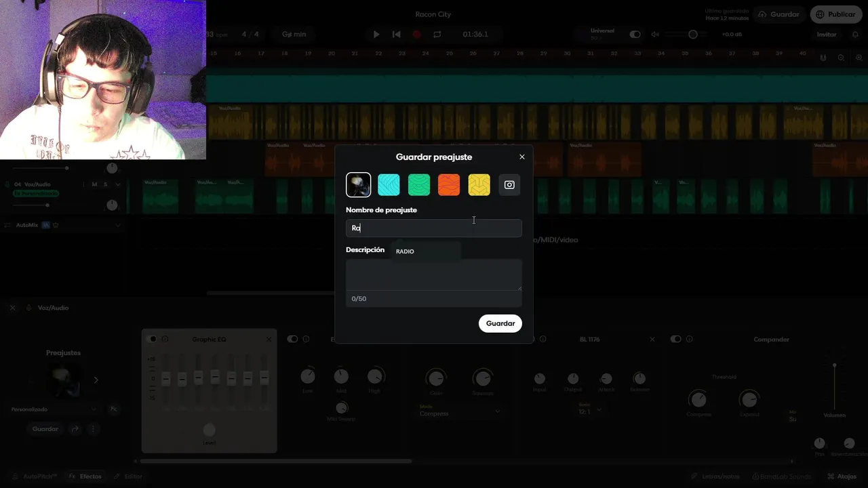
Task: Show Compander info icon
Action: coord(689,339)
